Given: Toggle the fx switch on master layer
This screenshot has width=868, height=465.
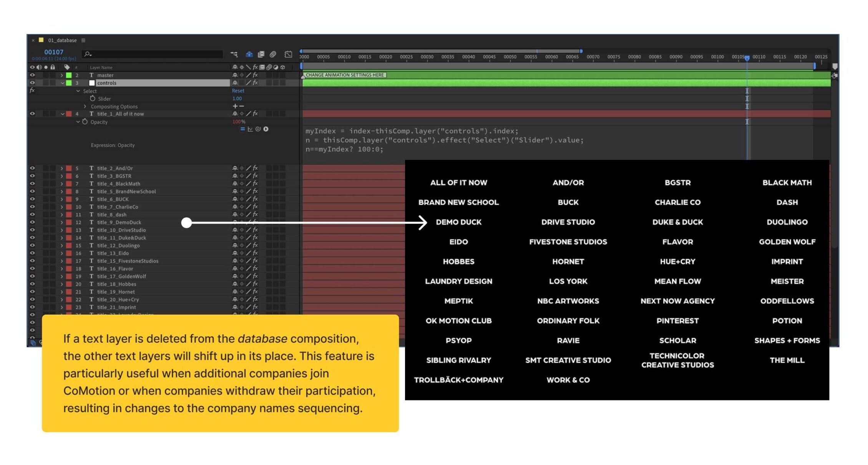Looking at the screenshot, I should click(255, 75).
